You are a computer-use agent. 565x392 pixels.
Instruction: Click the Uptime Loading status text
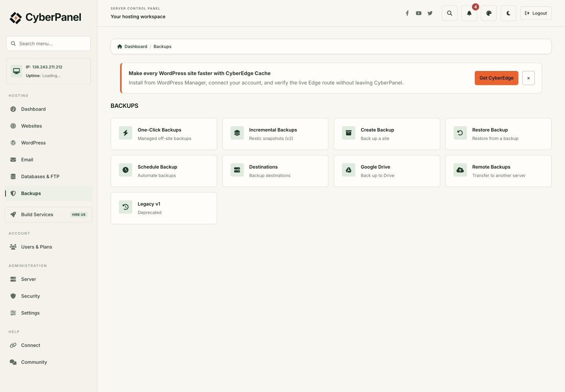click(x=43, y=76)
